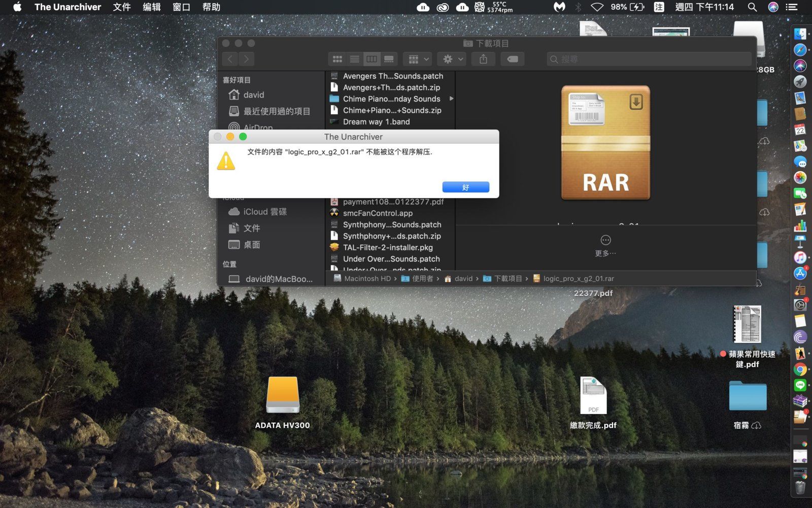
Task: Click the Finder search field
Action: click(x=649, y=59)
